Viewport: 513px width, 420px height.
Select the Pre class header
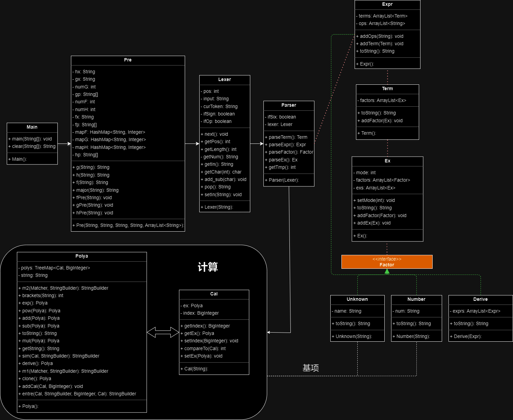[x=128, y=60]
